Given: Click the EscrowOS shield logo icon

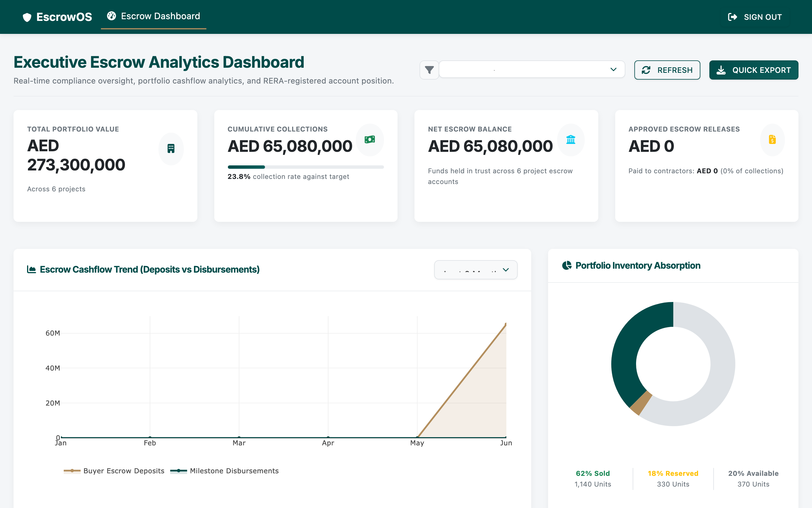Looking at the screenshot, I should (x=27, y=17).
